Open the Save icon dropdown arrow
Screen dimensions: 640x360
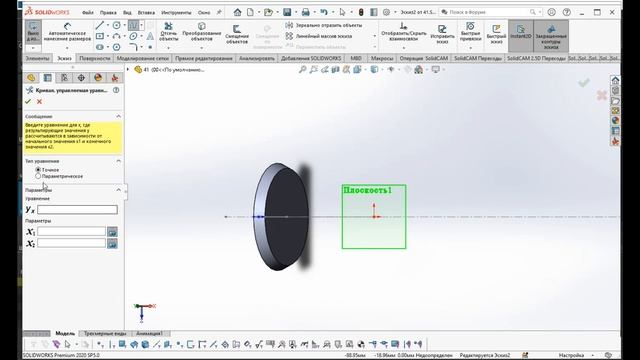click(x=296, y=12)
